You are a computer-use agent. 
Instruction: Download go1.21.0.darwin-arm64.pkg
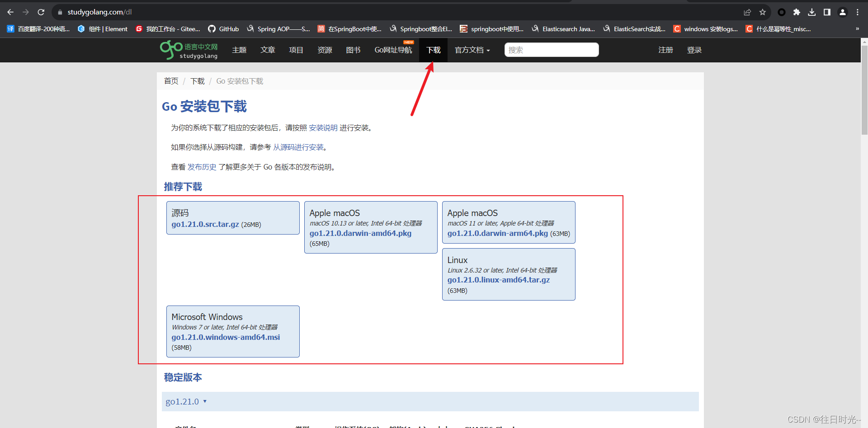tap(498, 233)
